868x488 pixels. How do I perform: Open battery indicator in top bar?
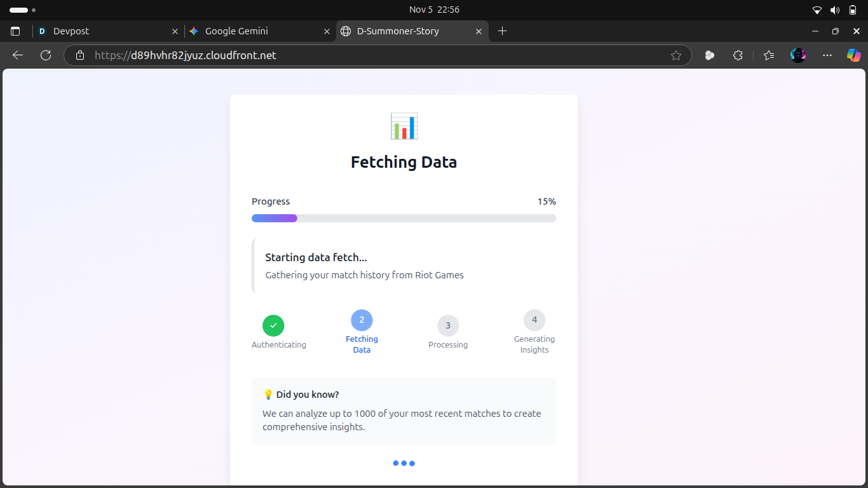pos(853,10)
